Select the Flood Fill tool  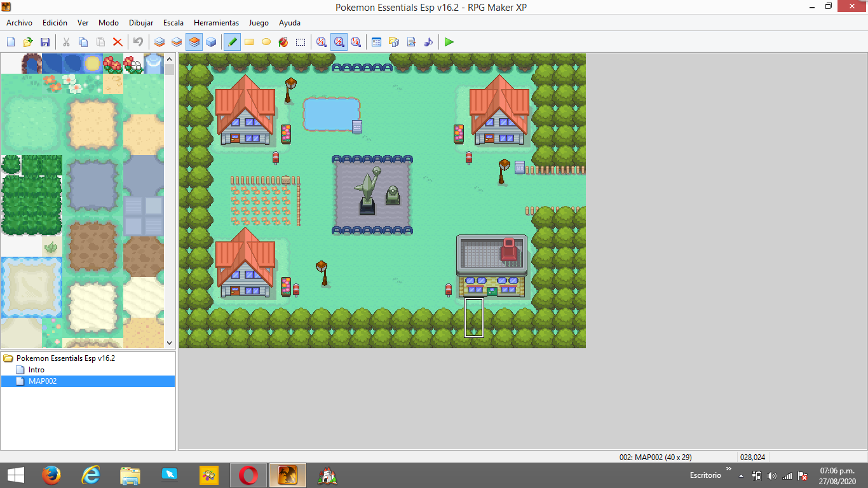[x=283, y=42]
